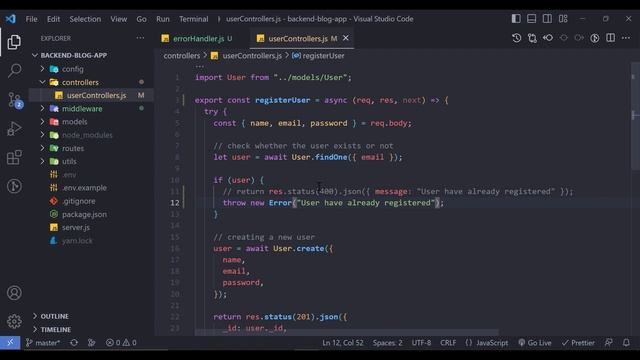This screenshot has width=640, height=360.
Task: Change the UTF-8 encoding setting
Action: (x=421, y=343)
